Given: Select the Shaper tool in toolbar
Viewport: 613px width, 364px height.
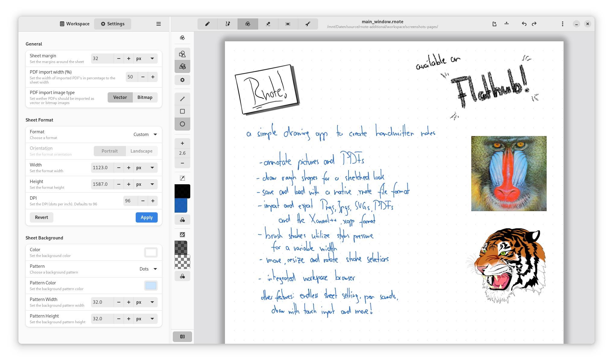Looking at the screenshot, I should (x=248, y=24).
